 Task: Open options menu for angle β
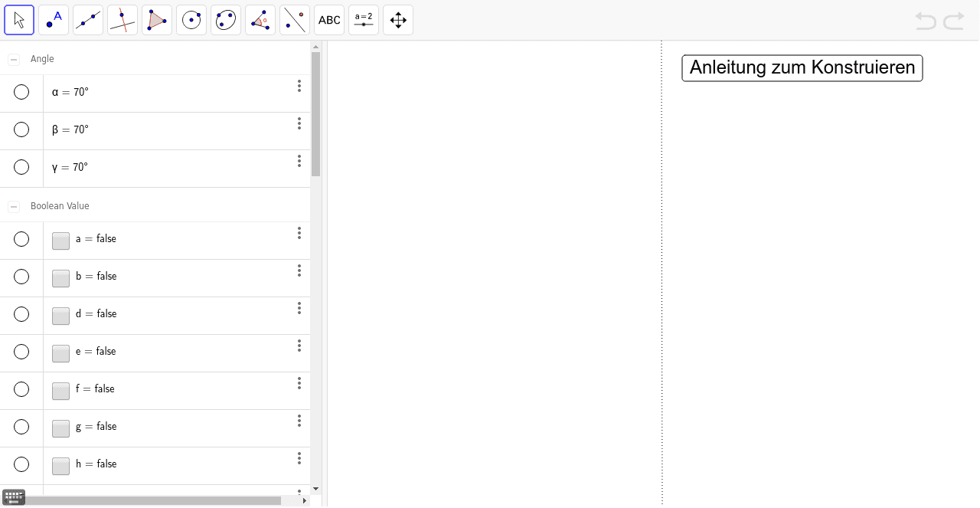(x=299, y=123)
